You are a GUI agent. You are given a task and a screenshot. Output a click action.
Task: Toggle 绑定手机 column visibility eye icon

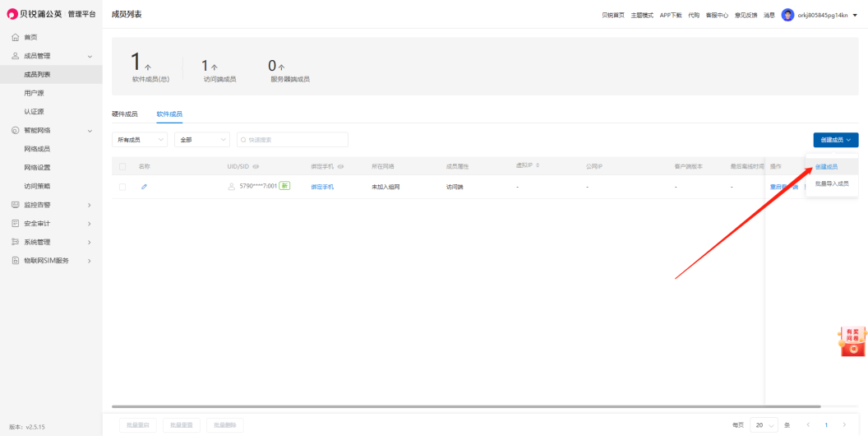340,166
